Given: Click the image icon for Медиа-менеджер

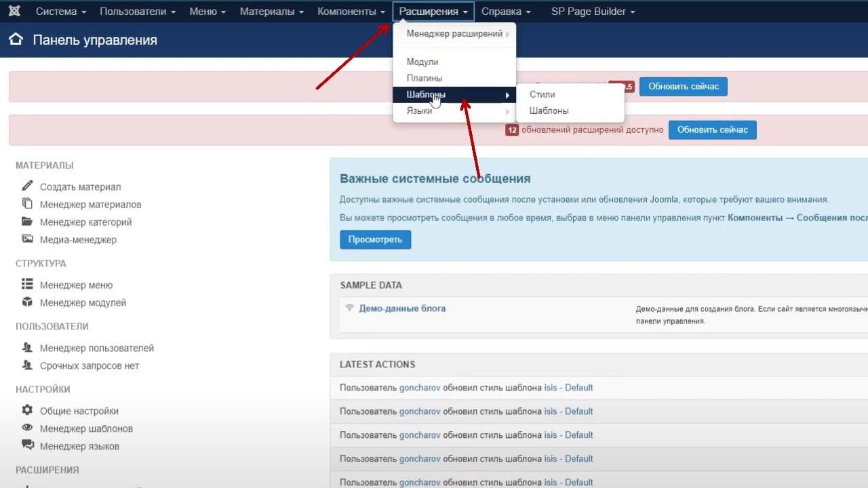Looking at the screenshot, I should [x=27, y=239].
